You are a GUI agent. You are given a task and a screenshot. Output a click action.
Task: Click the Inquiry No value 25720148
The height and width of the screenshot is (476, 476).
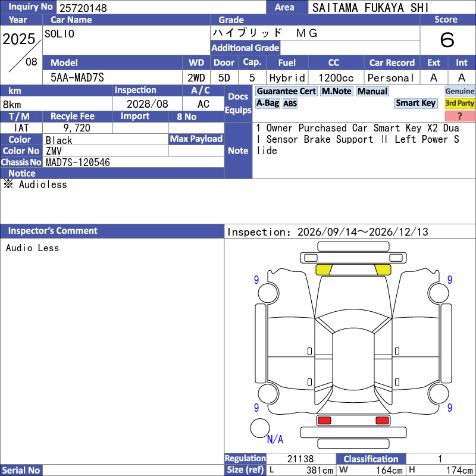coord(83,8)
